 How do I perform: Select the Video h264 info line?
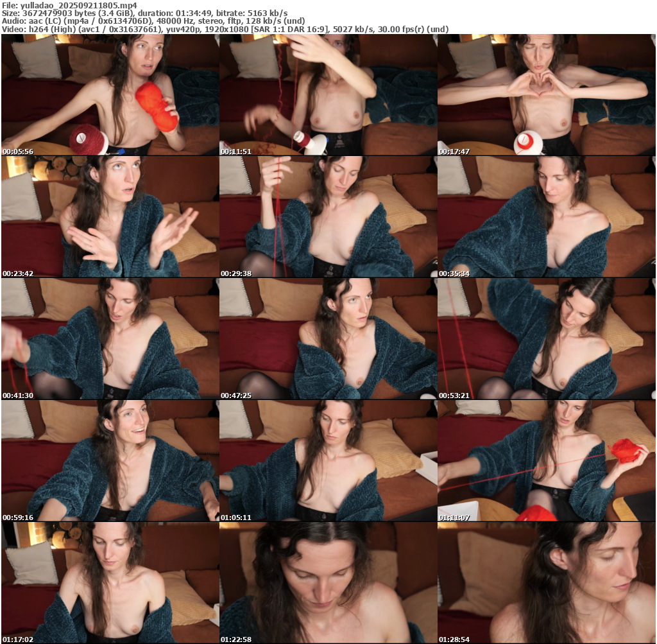(x=225, y=30)
